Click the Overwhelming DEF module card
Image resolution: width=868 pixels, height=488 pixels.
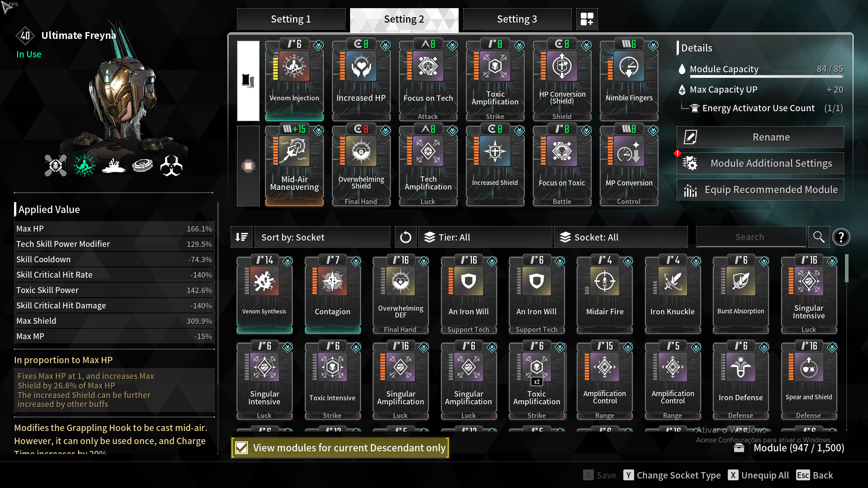(x=400, y=294)
